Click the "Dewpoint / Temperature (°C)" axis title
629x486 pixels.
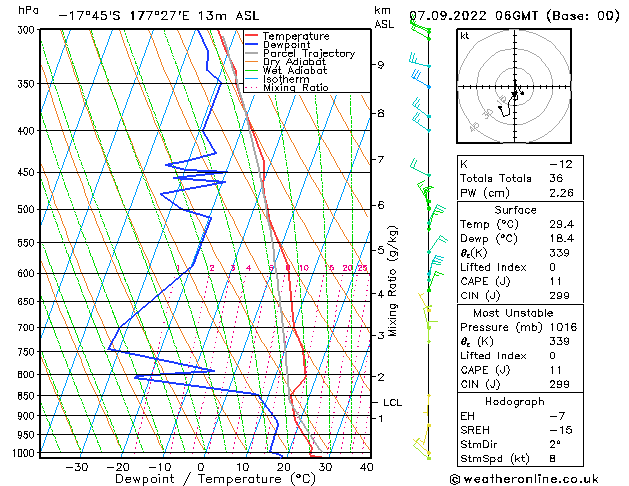click(215, 479)
